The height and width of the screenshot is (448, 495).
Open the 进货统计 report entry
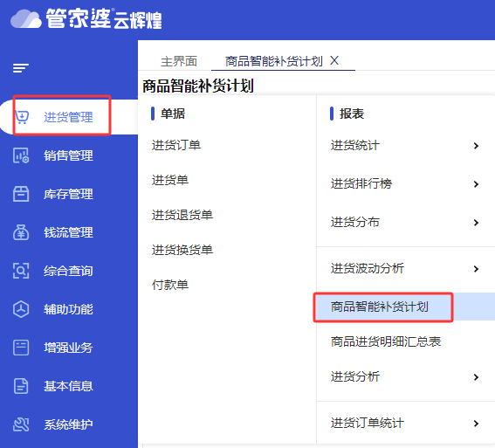[x=355, y=146]
